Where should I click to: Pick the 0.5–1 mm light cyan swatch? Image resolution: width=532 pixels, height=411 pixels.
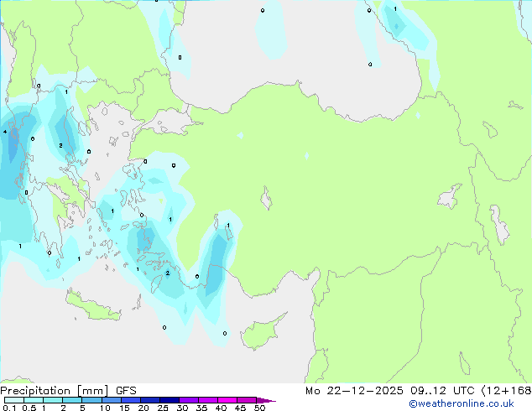coord(34,400)
